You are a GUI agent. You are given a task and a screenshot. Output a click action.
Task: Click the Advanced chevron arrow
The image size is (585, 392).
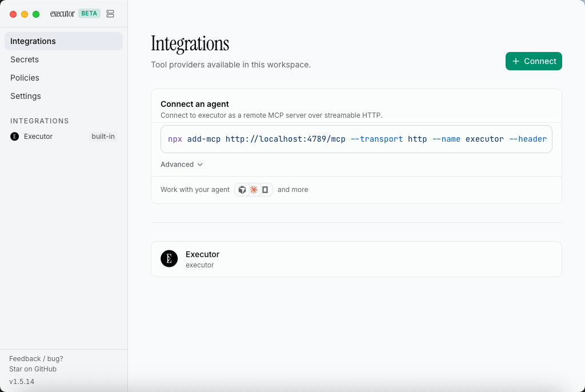click(x=200, y=165)
